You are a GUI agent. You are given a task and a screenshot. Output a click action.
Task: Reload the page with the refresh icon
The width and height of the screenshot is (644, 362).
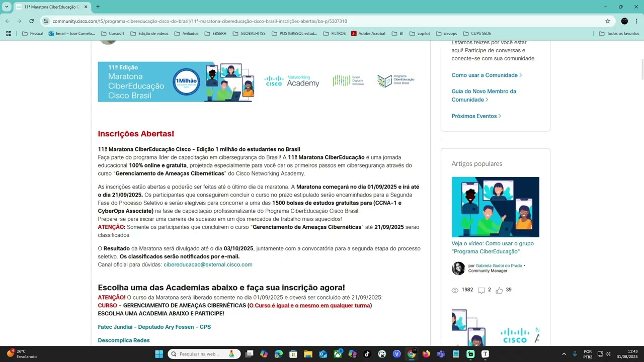point(31,21)
